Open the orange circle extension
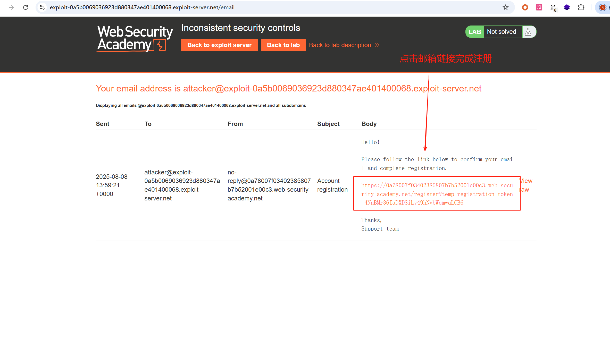 [525, 7]
